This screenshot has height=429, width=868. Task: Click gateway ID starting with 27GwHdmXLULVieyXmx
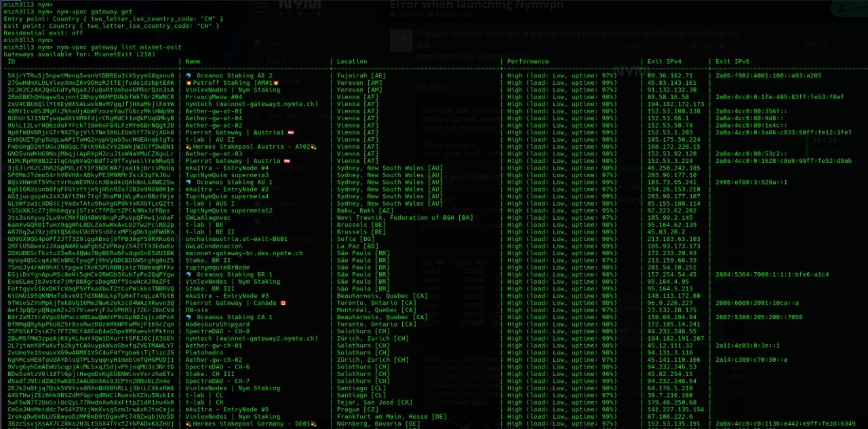91,82
